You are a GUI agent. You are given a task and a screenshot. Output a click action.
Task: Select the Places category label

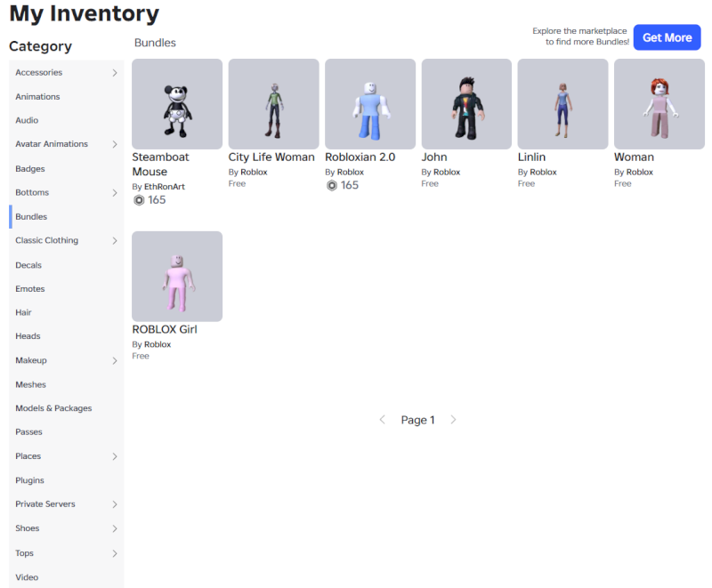pos(28,456)
